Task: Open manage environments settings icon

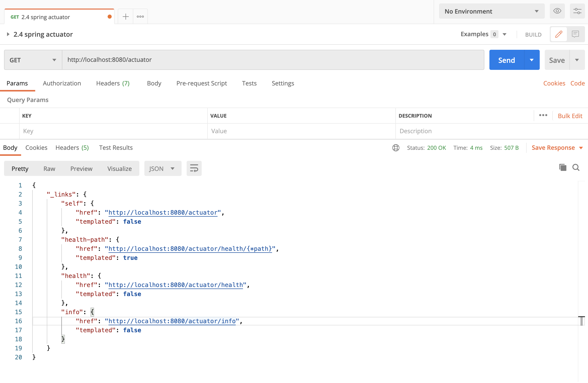Action: coord(577,11)
